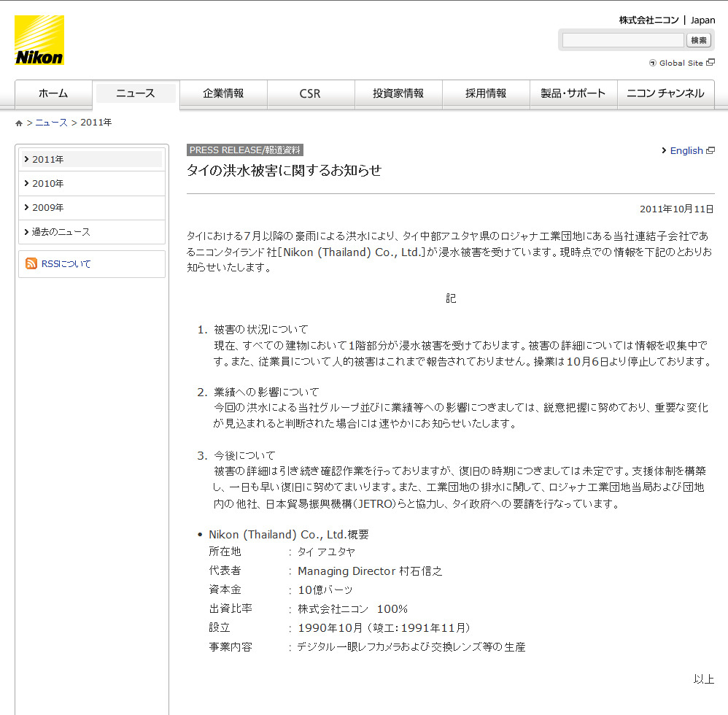This screenshot has height=715, width=728.
Task: Click the value 10億バーツ
Action: pyautogui.click(x=325, y=590)
